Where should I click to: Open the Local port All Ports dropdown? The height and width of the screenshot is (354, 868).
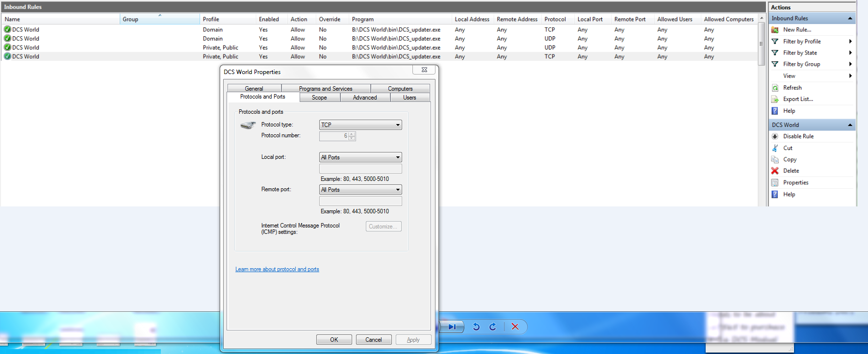[360, 157]
